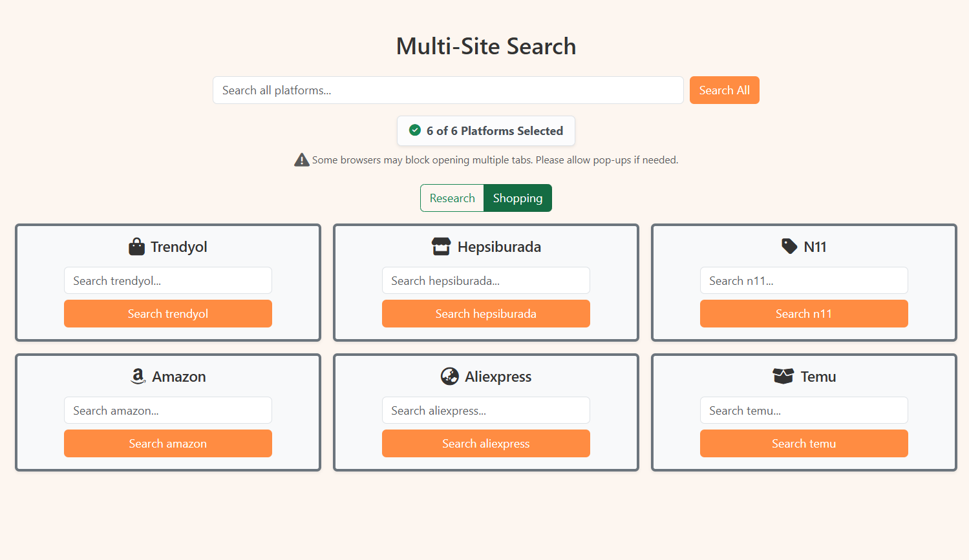Click the Aliexpress globe icon
The width and height of the screenshot is (969, 560).
pos(449,377)
